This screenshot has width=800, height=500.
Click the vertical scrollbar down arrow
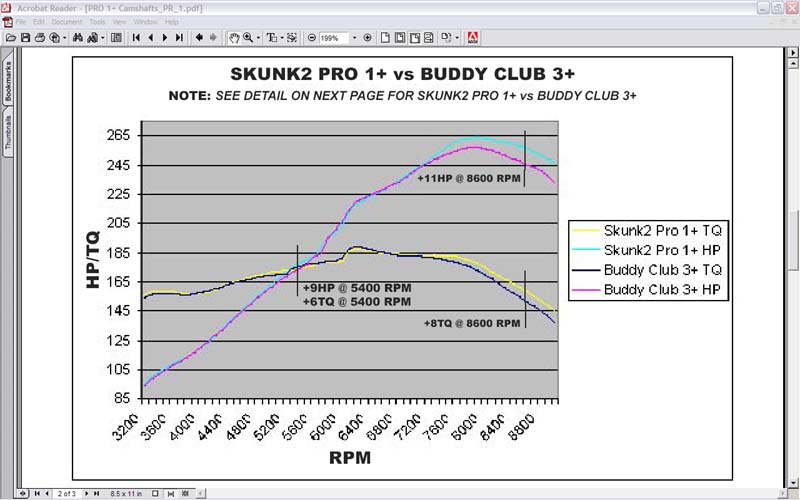pyautogui.click(x=793, y=482)
